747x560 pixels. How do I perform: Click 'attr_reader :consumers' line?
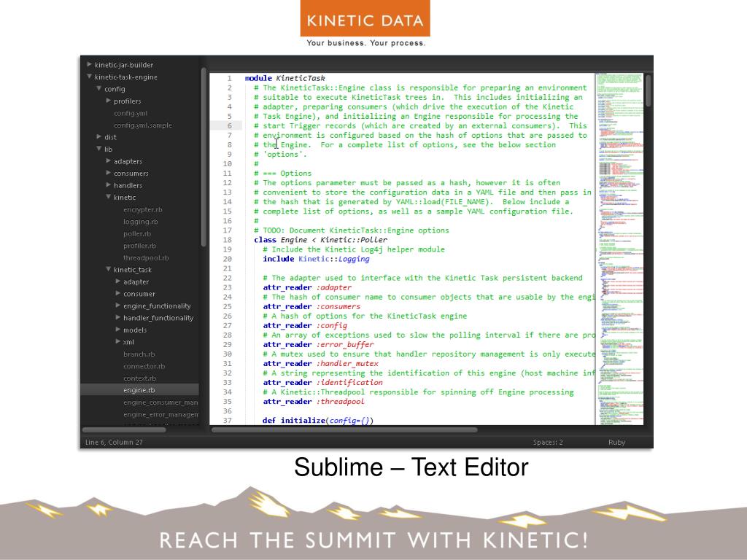tap(311, 307)
